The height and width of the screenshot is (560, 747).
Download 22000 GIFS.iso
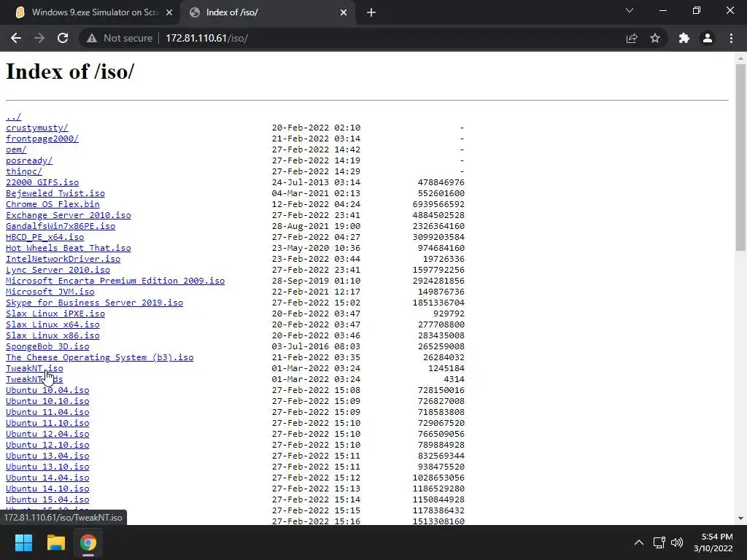42,182
